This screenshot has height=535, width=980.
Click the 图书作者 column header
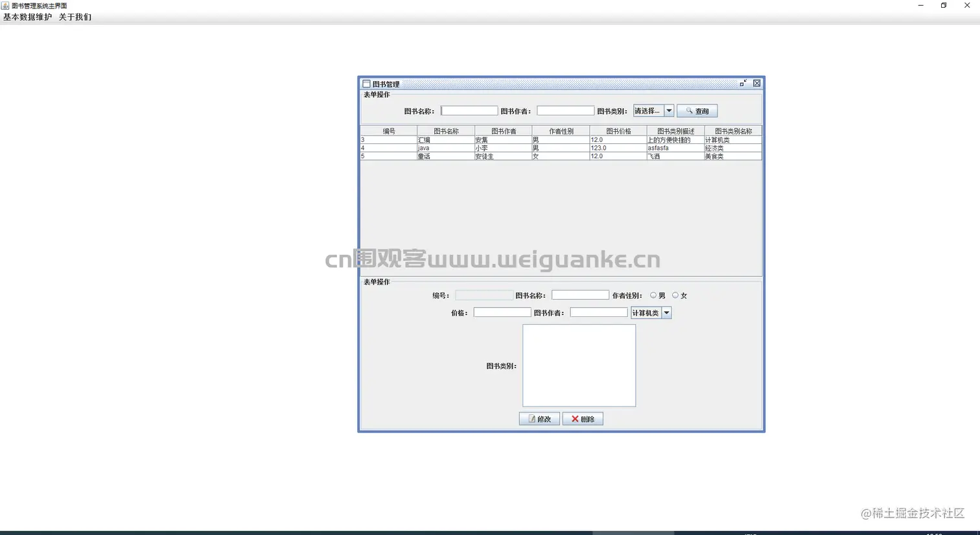point(504,131)
